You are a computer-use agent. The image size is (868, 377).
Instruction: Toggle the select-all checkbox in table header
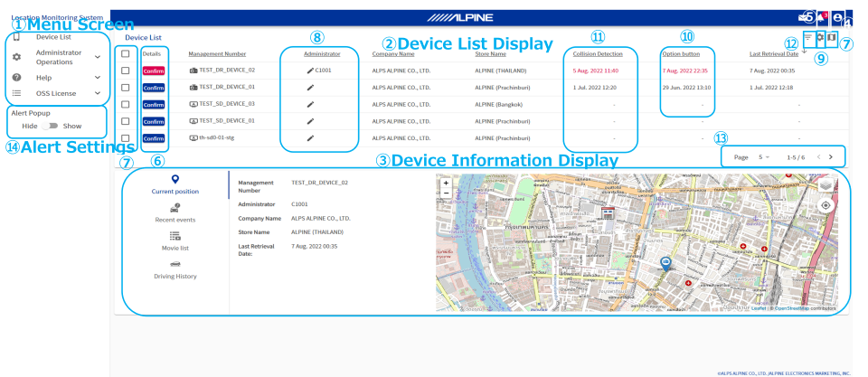coord(125,53)
